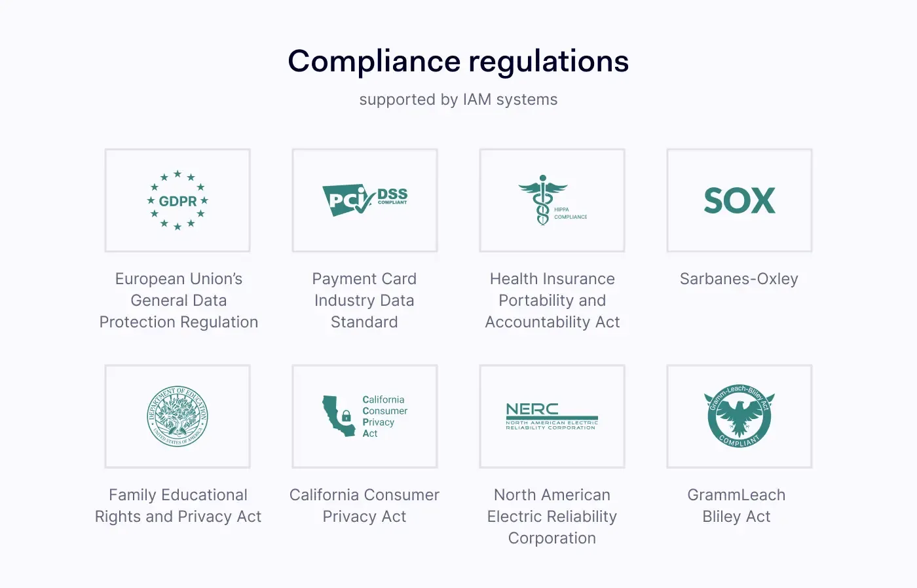Select North American Electric Reliability Corporation text
Viewport: 917px width, 588px height.
pos(552,517)
